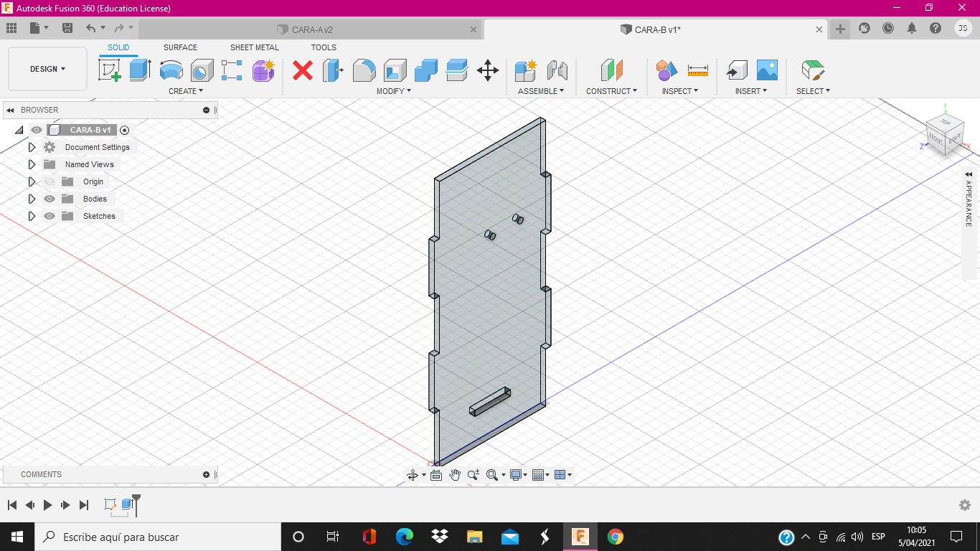Switch to the SURFACE tab
The image size is (980, 551).
[180, 47]
